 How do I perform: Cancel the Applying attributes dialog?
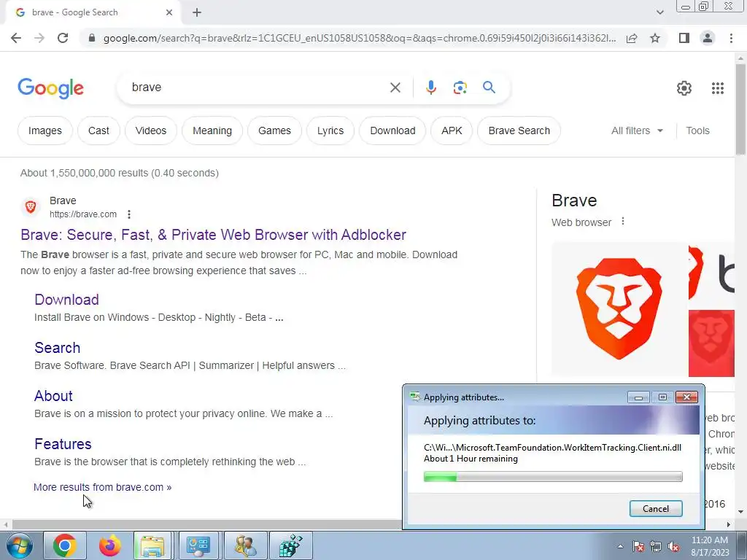tap(656, 508)
